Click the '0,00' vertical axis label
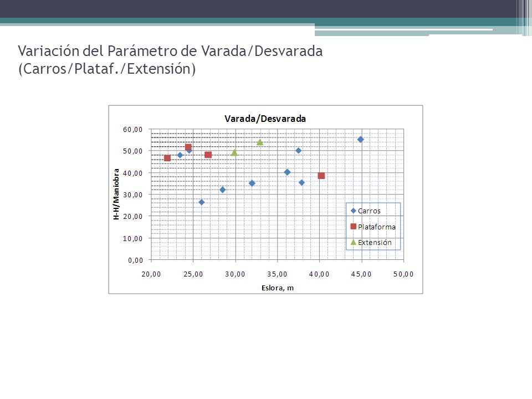The width and height of the screenshot is (532, 399). (x=136, y=260)
